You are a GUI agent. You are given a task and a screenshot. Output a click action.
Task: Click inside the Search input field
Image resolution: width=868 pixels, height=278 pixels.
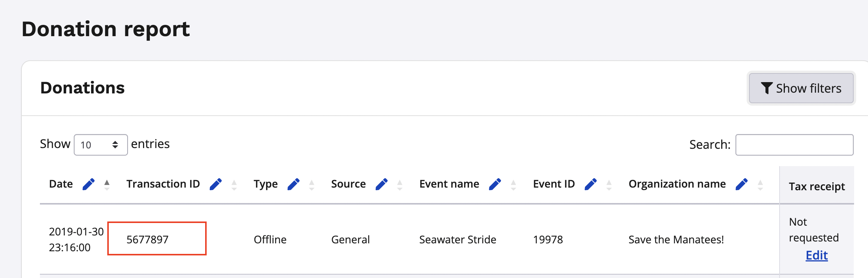[x=794, y=145]
